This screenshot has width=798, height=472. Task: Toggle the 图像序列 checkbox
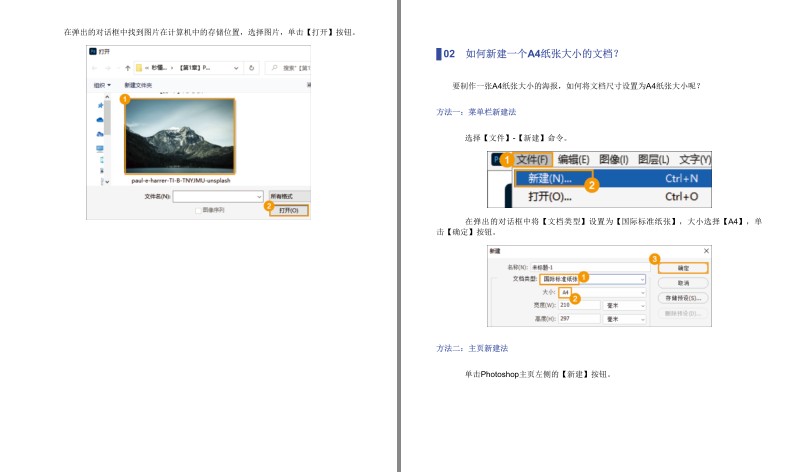tap(198, 210)
